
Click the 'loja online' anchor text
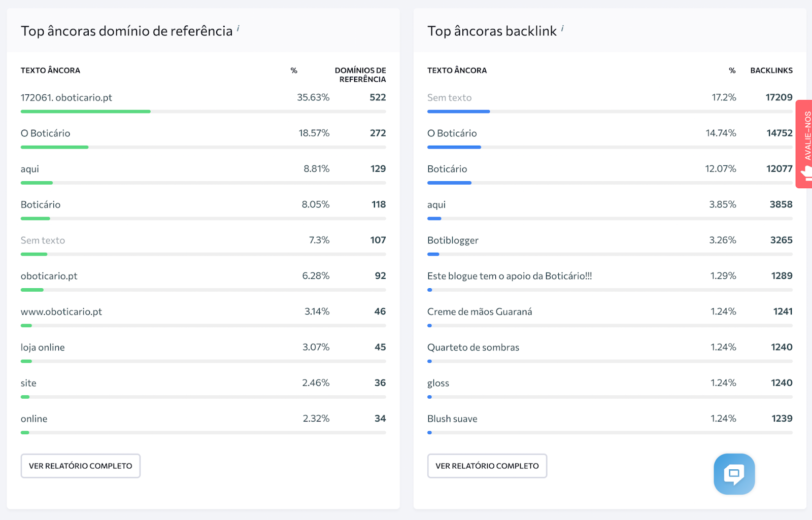[43, 348]
